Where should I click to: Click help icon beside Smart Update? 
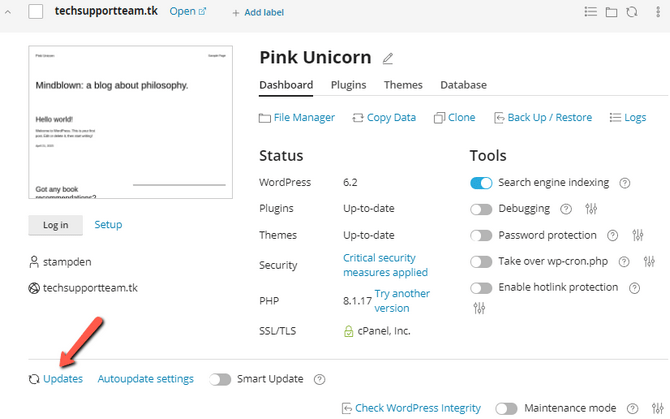click(320, 379)
